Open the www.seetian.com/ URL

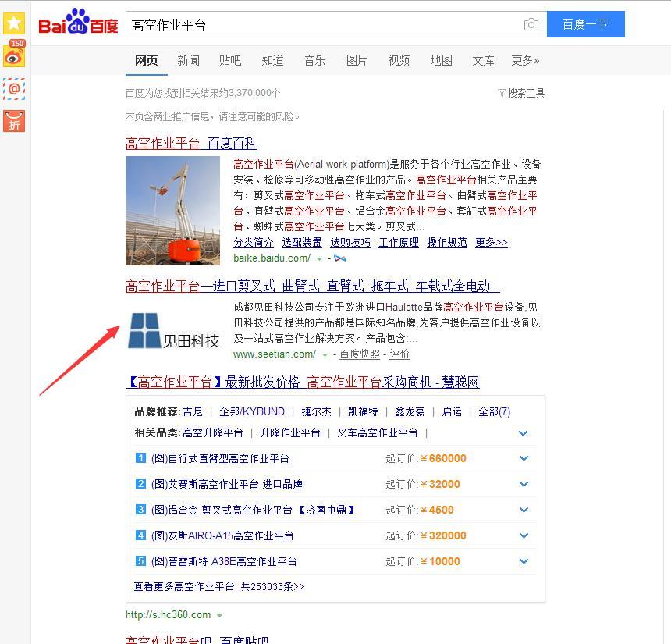click(x=275, y=354)
